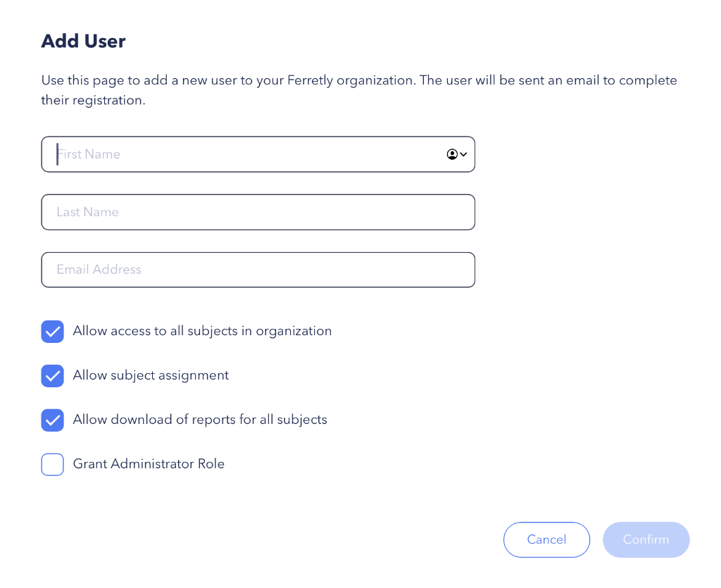Image resolution: width=721 pixels, height=588 pixels.
Task: Confirm the new user details
Action: tap(646, 539)
